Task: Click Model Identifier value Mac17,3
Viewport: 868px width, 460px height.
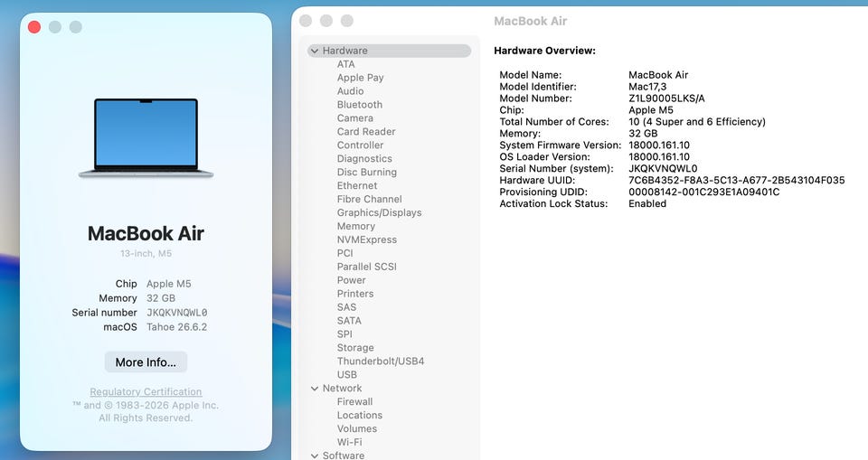Action: pos(647,87)
